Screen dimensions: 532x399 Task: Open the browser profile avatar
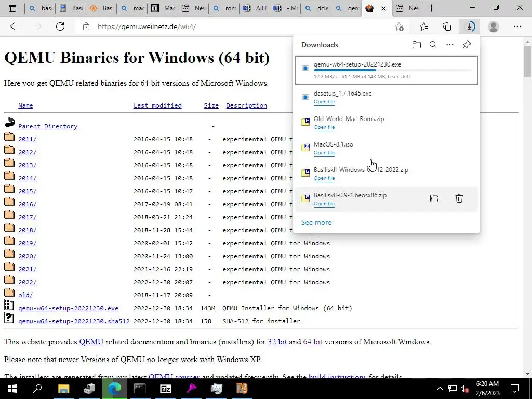[x=494, y=26]
